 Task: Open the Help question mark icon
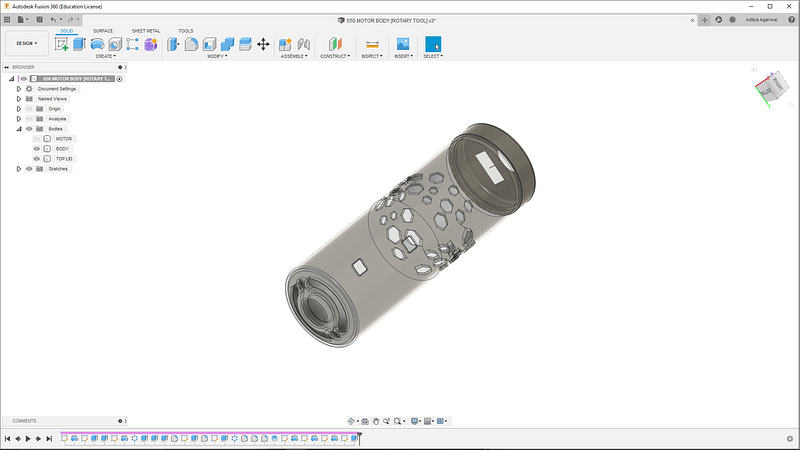click(791, 20)
